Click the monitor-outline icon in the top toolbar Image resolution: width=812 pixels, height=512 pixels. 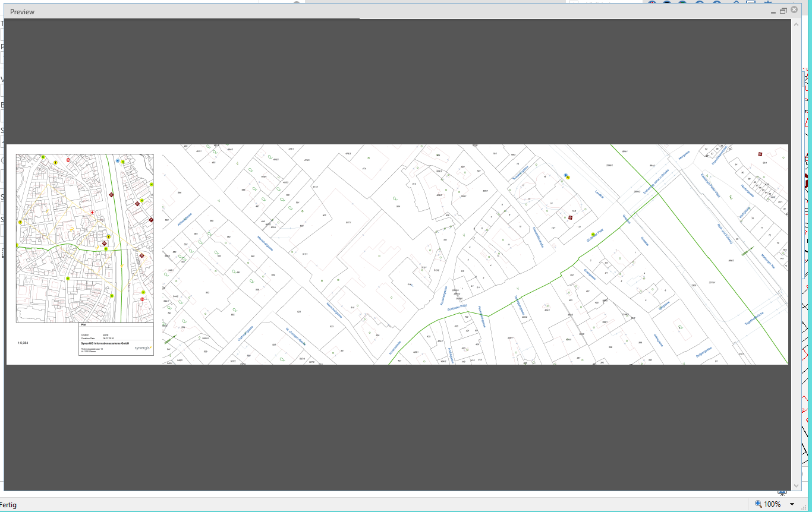point(751,3)
